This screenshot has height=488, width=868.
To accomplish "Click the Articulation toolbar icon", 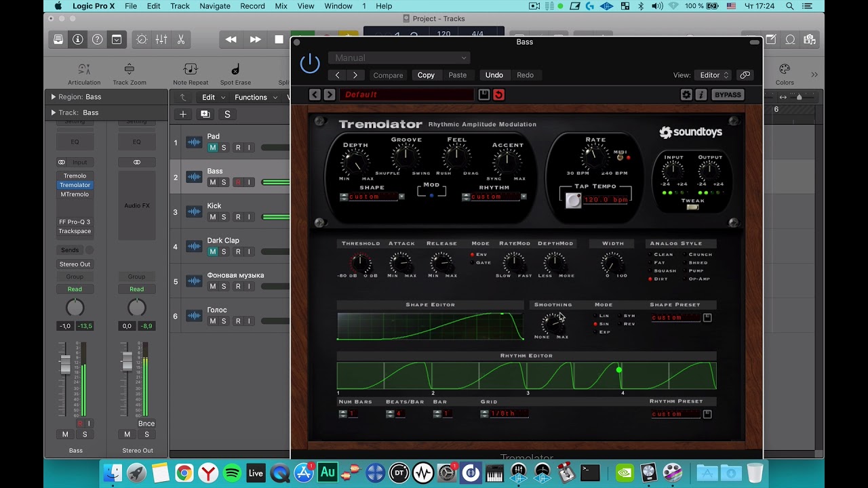I will click(x=84, y=69).
